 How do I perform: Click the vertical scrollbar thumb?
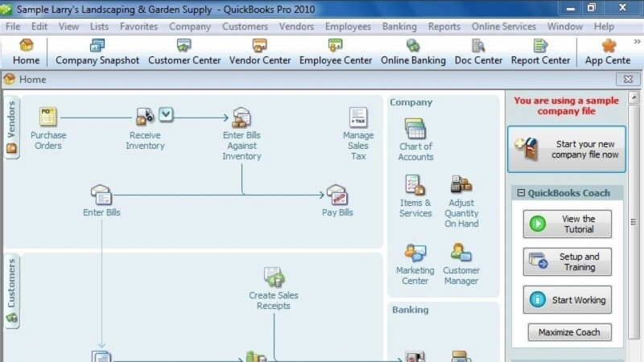(634, 222)
